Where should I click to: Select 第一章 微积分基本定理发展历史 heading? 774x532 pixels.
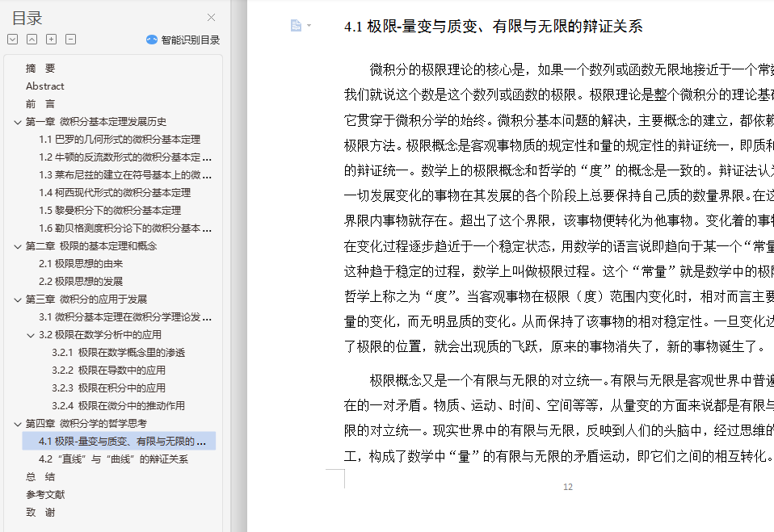[96, 122]
